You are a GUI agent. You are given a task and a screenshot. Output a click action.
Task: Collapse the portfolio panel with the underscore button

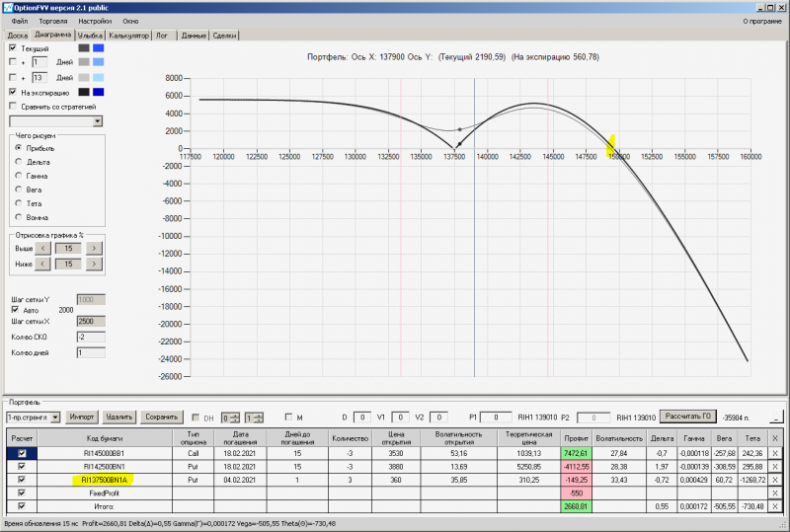click(x=775, y=418)
